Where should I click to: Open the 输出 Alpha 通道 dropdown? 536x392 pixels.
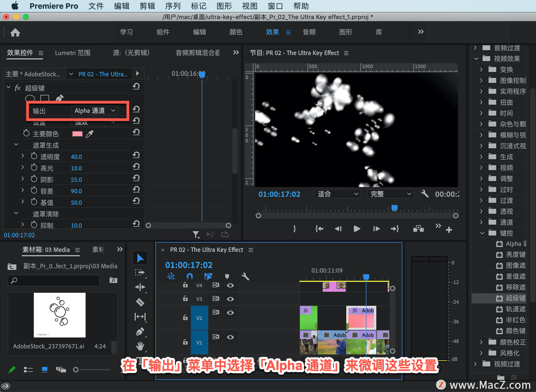tap(95, 111)
